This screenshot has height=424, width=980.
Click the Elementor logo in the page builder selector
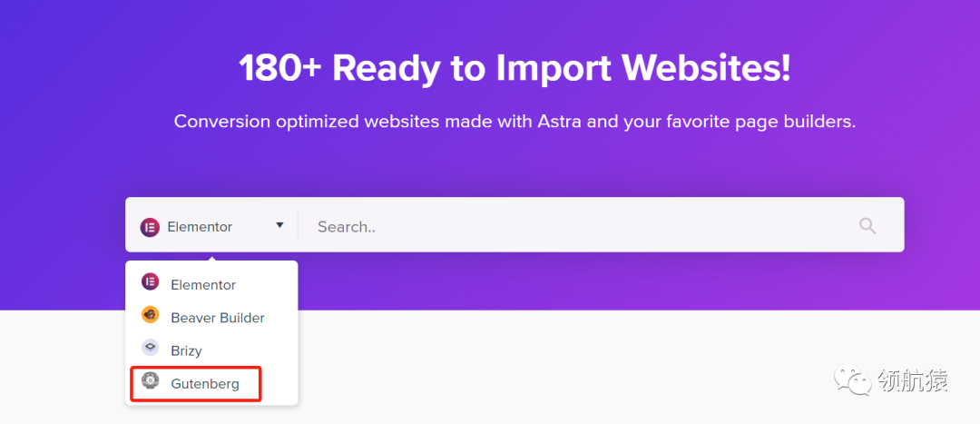coord(150,227)
